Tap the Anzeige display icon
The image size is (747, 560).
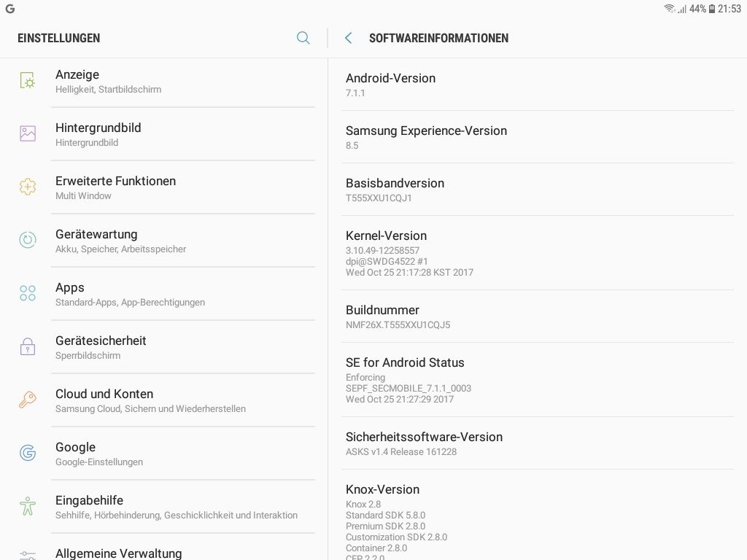point(28,81)
